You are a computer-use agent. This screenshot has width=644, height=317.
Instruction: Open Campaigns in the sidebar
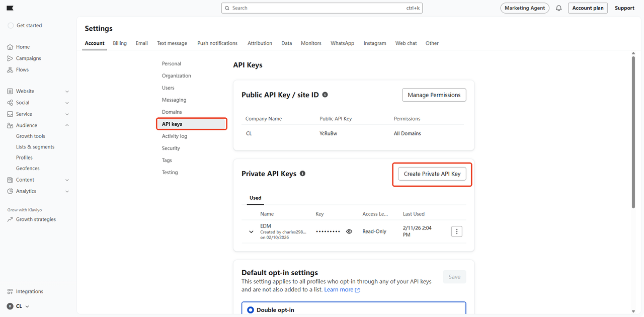pyautogui.click(x=28, y=58)
